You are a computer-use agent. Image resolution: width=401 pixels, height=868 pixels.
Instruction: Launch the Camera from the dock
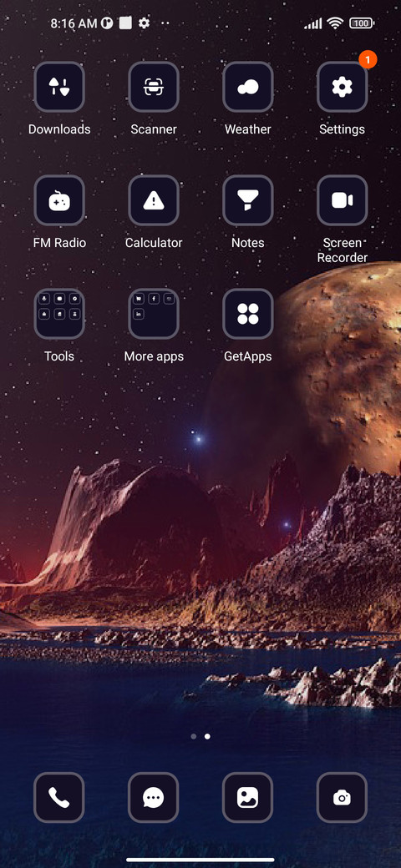[342, 798]
